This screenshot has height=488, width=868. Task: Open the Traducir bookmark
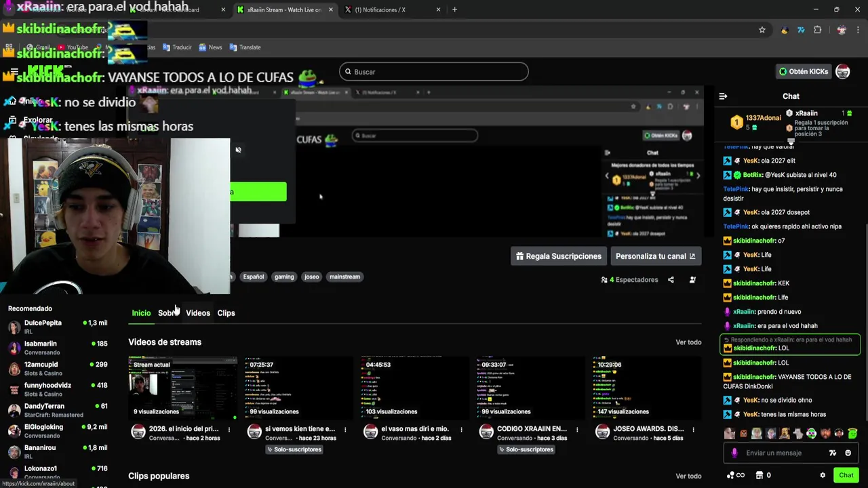click(176, 47)
